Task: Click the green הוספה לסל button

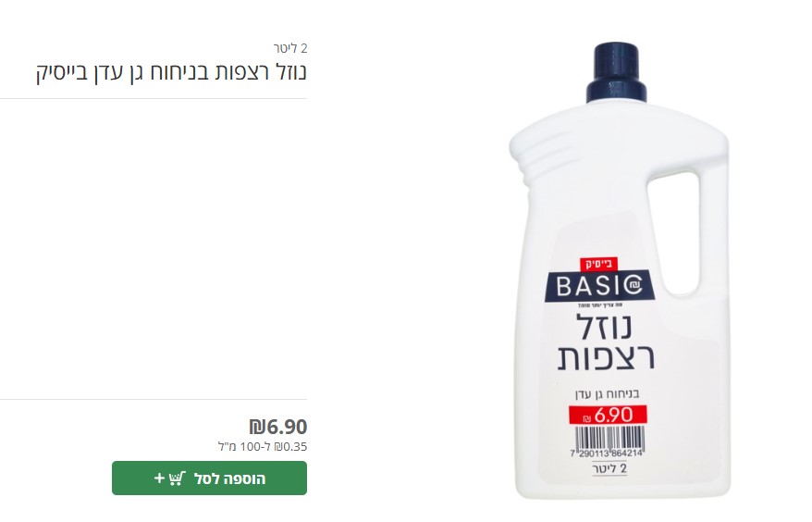Action: 209,478
